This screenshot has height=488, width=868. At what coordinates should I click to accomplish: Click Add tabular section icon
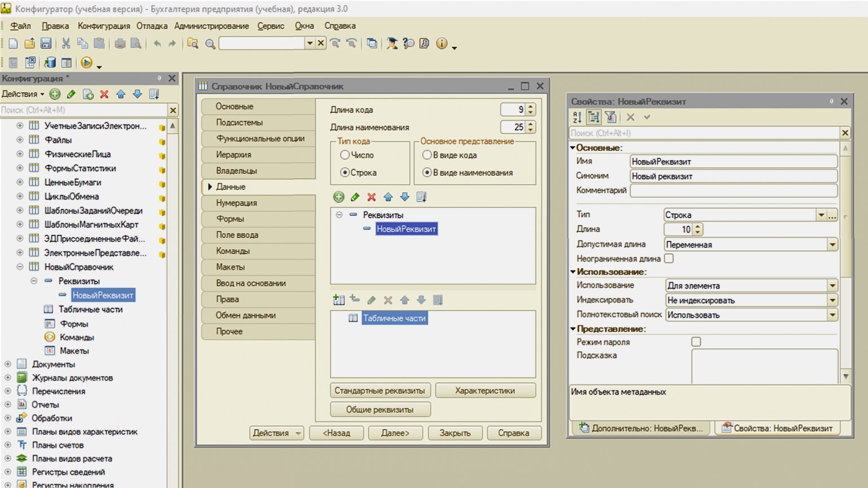pyautogui.click(x=339, y=300)
